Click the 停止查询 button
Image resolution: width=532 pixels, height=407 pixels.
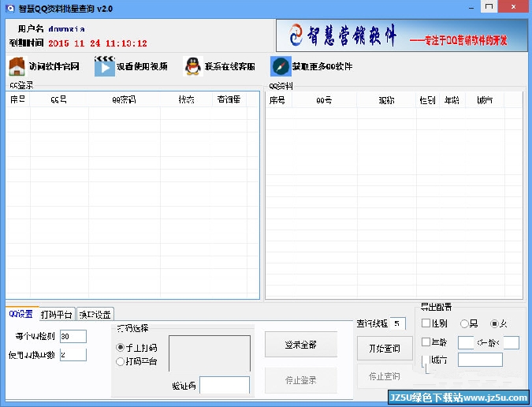tap(385, 376)
